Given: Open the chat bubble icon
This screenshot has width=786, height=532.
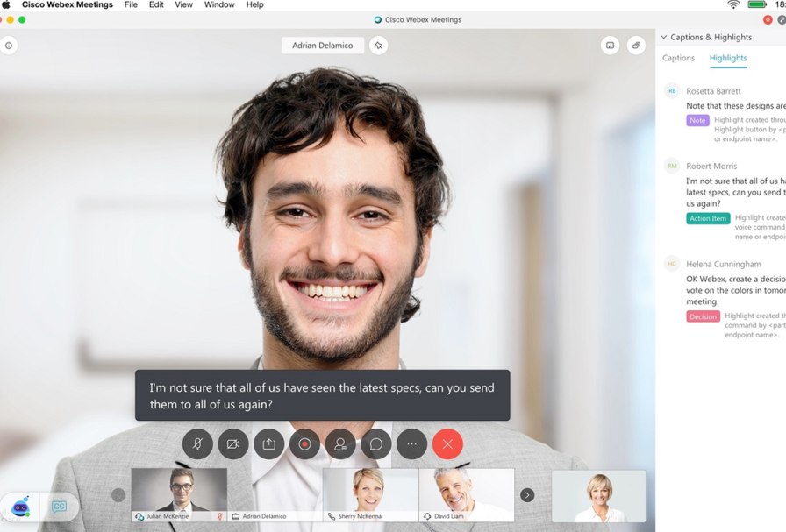Looking at the screenshot, I should pyautogui.click(x=375, y=444).
